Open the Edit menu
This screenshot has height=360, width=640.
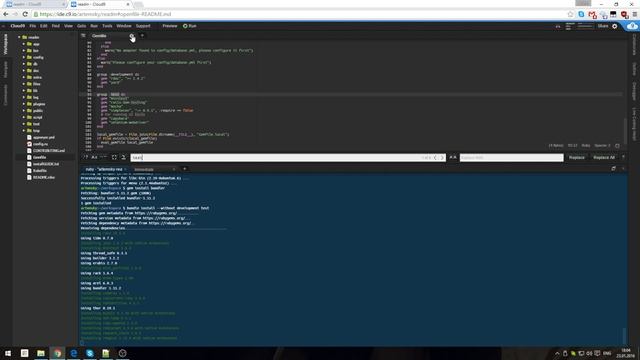(x=43, y=26)
